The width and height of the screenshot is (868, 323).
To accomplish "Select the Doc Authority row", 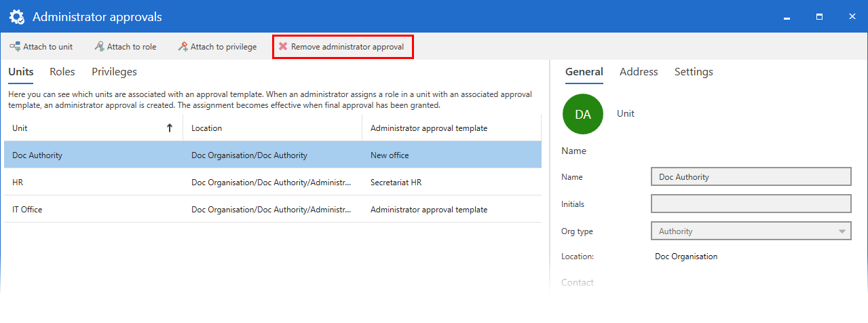I will click(272, 155).
